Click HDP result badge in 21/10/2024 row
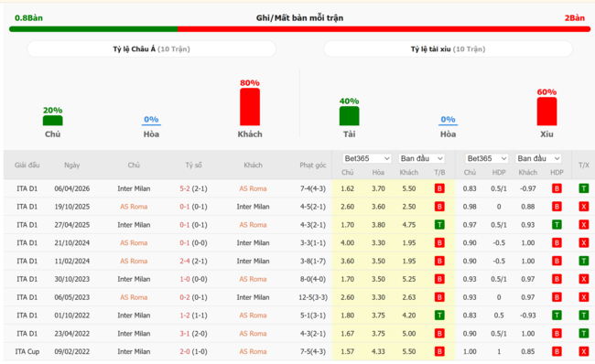Image resolution: width=595 pixels, height=364 pixels. point(557,242)
